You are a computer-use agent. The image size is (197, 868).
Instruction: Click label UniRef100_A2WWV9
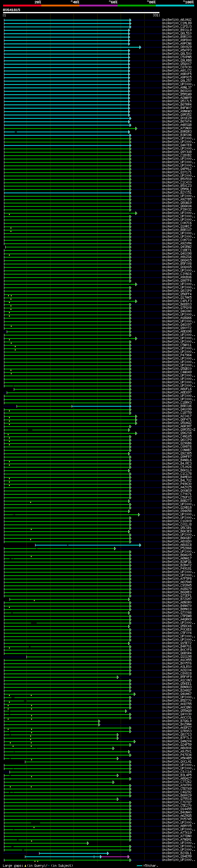click(177, 98)
